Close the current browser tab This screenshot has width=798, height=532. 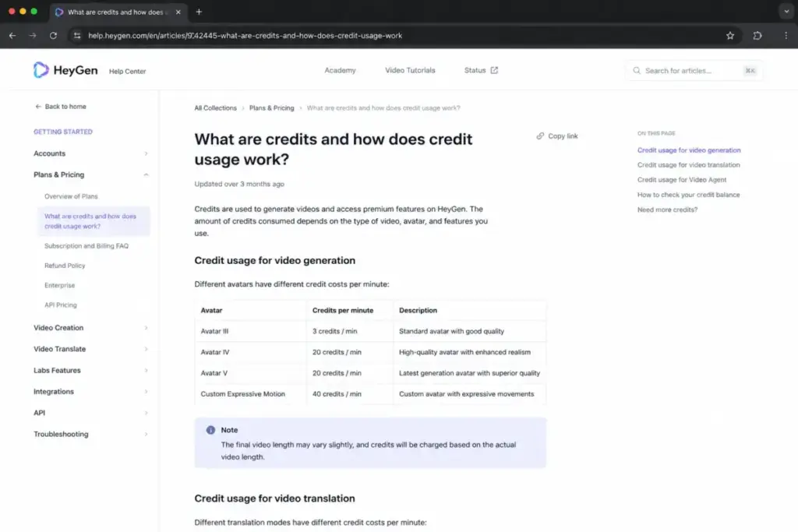click(x=178, y=12)
